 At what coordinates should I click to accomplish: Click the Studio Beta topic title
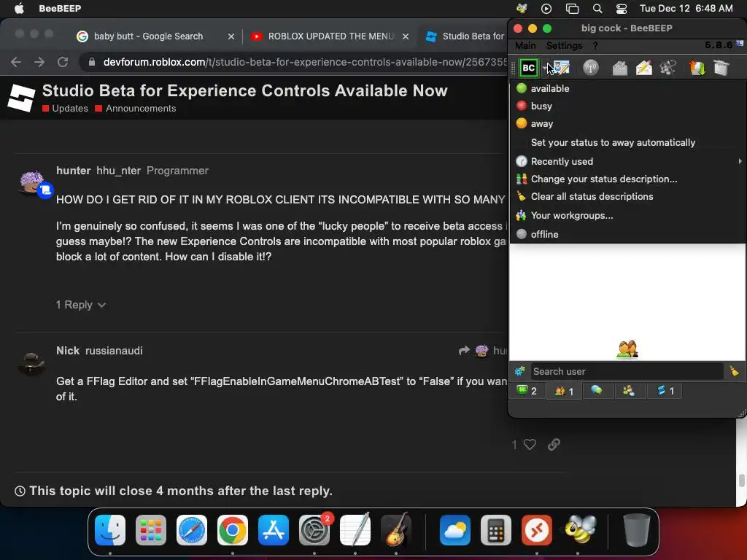[x=245, y=90]
